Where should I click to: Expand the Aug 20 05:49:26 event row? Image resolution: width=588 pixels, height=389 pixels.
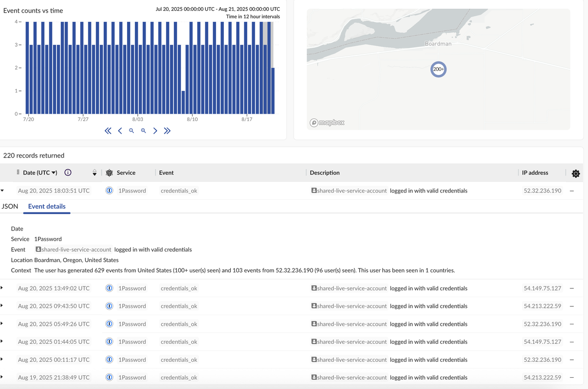coord(2,323)
